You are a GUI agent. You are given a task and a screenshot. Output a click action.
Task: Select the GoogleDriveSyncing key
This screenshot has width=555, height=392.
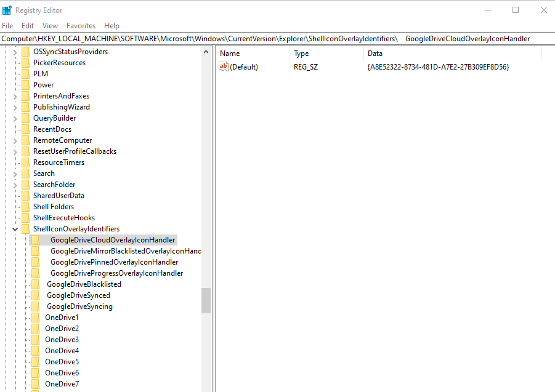(79, 306)
